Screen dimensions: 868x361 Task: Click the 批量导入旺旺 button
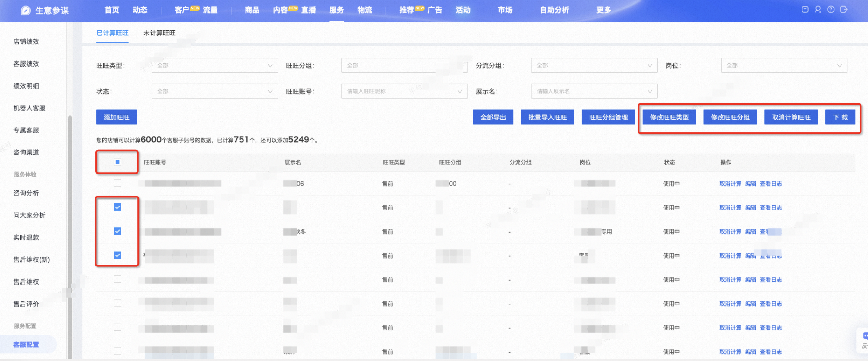[547, 117]
